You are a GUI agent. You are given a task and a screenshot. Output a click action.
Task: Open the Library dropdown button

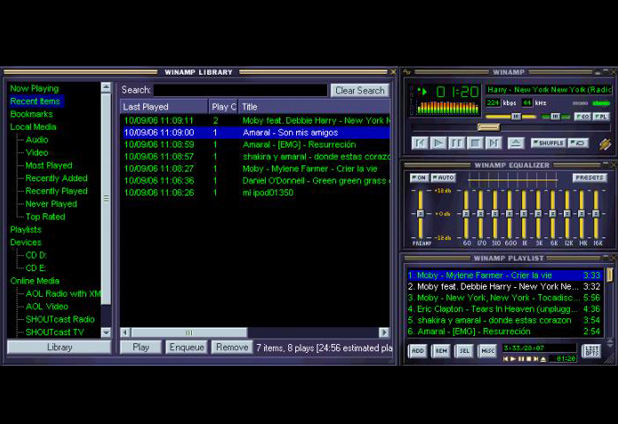(59, 347)
